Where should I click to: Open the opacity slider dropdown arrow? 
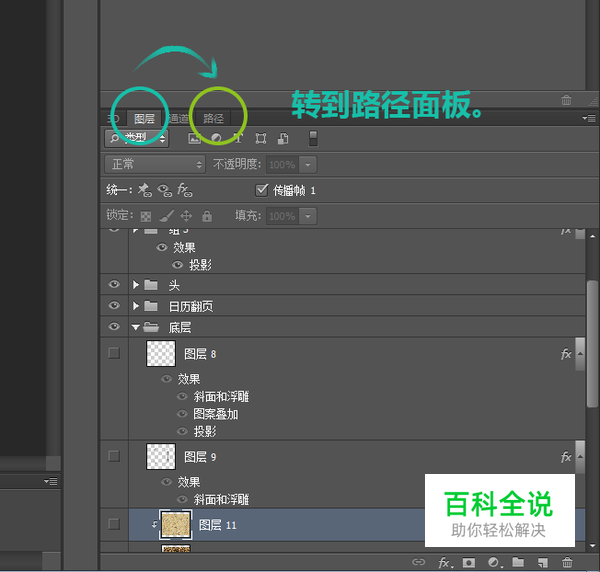coord(308,165)
